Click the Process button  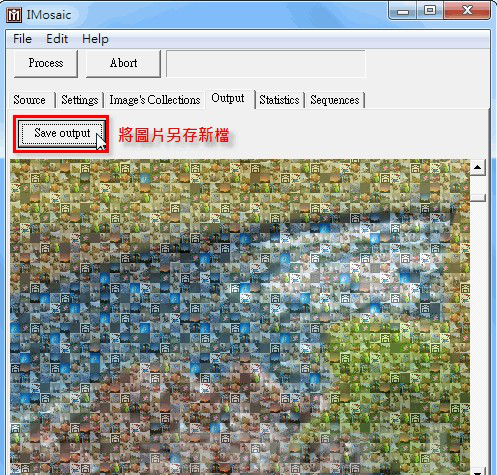46,63
